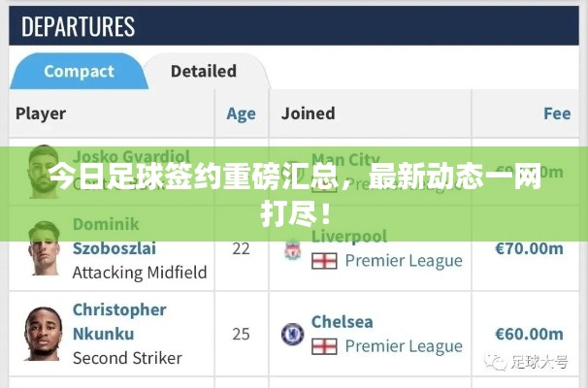Go to the Chelsea club page
588x388 pixels.
tap(343, 322)
